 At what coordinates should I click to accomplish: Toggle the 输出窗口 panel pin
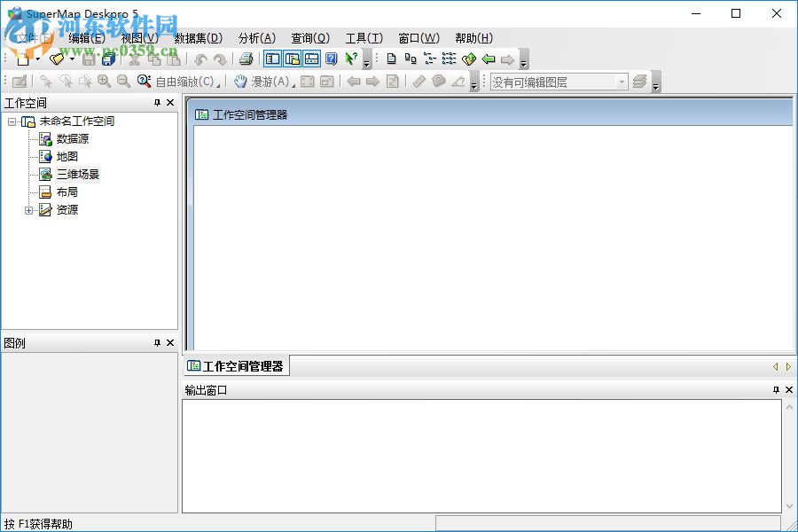click(776, 390)
